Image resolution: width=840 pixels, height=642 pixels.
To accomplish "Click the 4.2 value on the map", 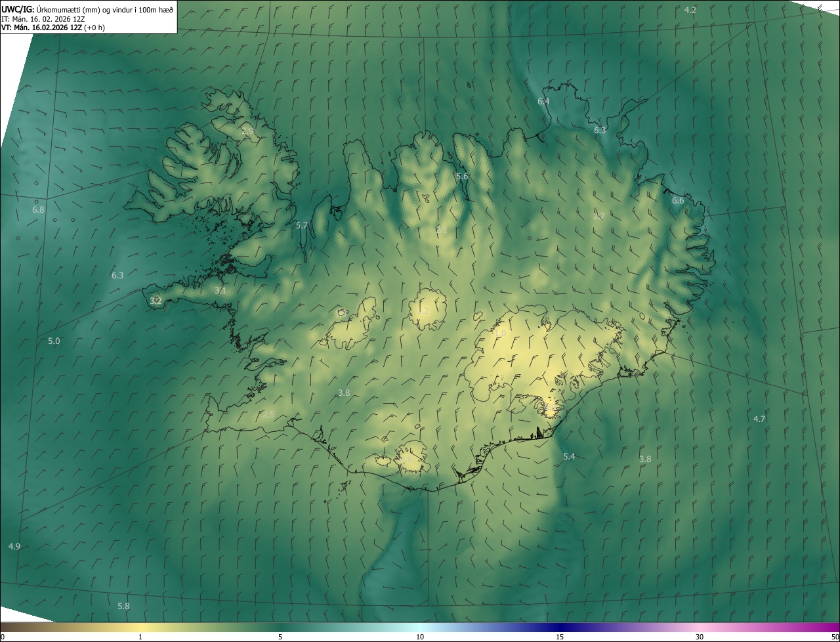I will (x=690, y=10).
